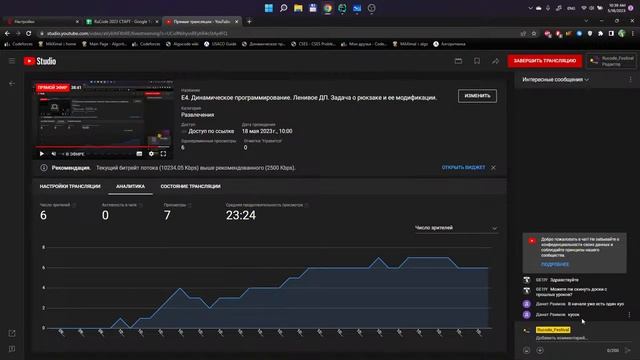Image resolution: width=640 pixels, height=360 pixels.
Task: Open the YouTube Studio hamburger menu
Action: click(12, 61)
